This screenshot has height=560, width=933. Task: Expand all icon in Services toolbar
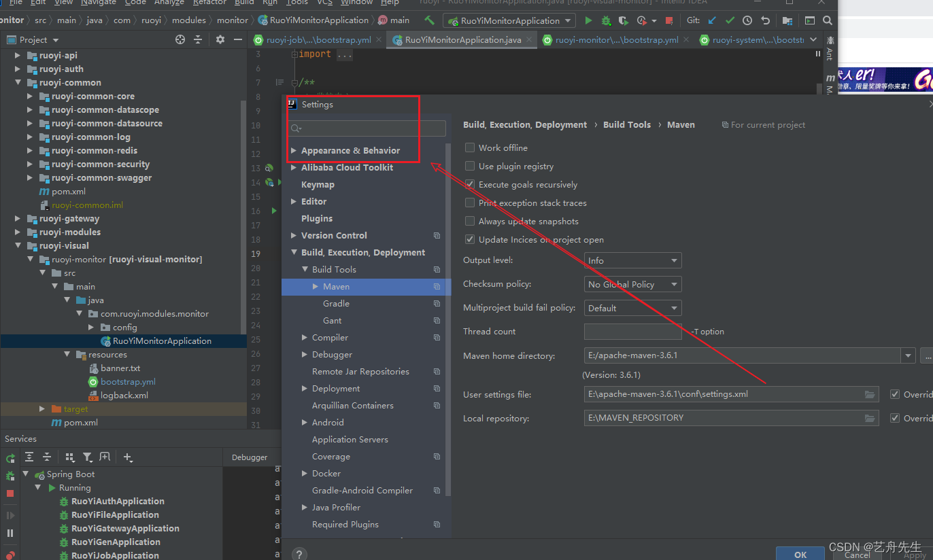[30, 457]
